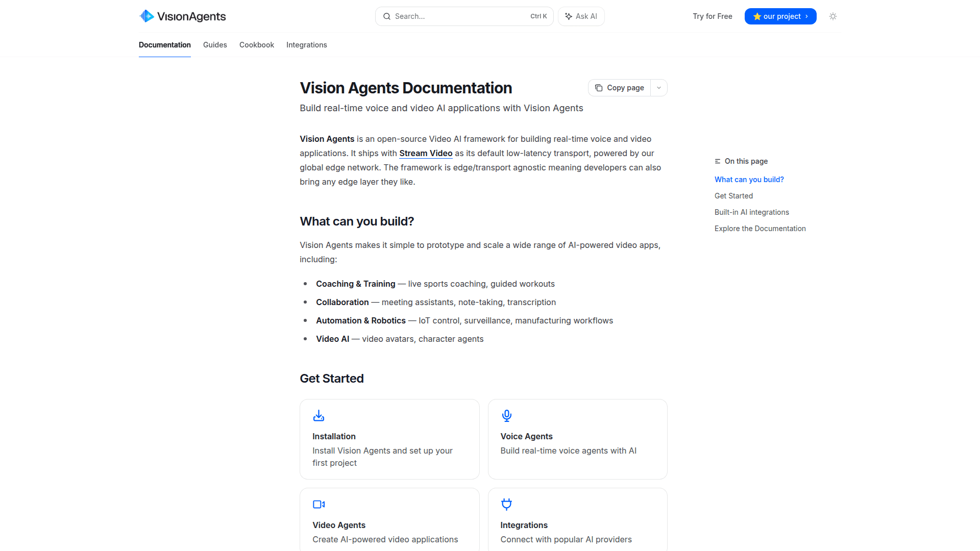Switch to the Guides tab
980x551 pixels.
pos(215,45)
